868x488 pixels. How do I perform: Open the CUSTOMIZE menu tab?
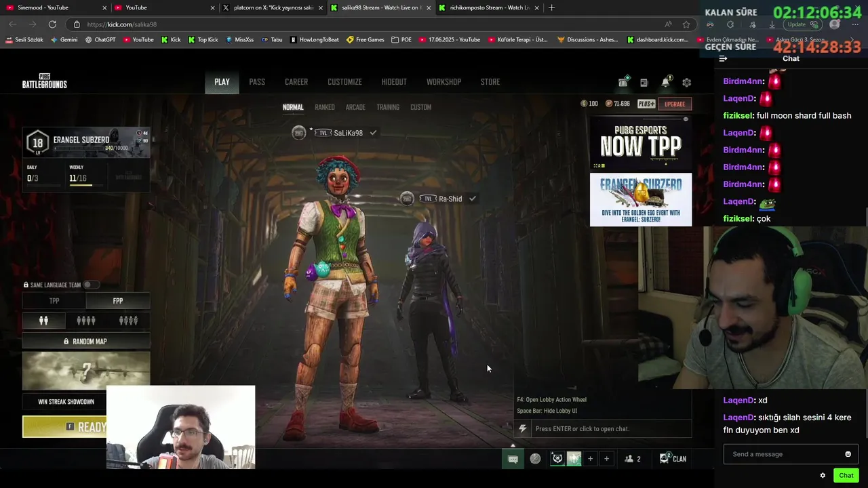coord(344,82)
